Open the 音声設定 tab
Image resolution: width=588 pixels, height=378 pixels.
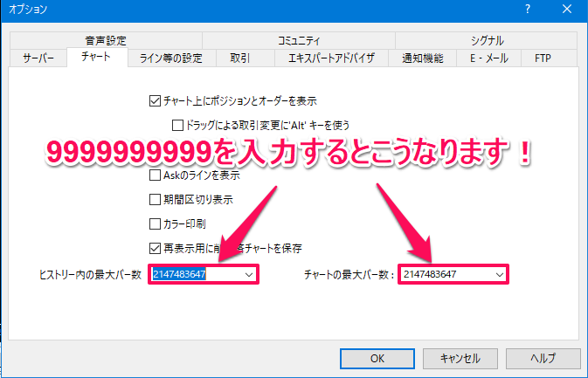(106, 40)
